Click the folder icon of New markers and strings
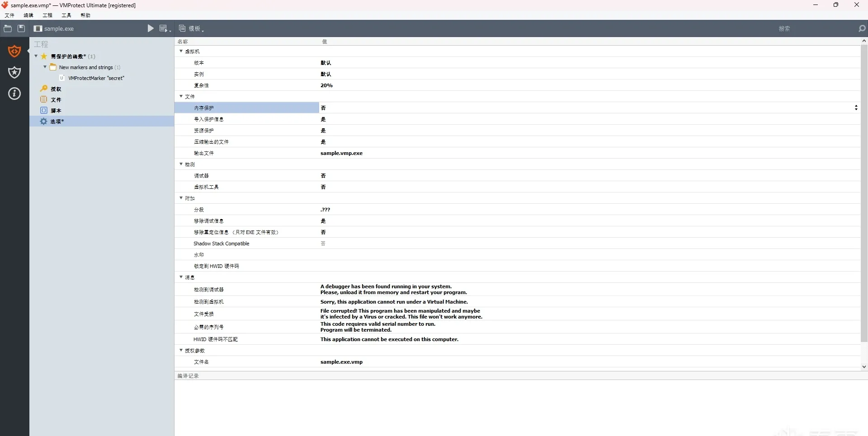This screenshot has width=868, height=436. coord(53,67)
